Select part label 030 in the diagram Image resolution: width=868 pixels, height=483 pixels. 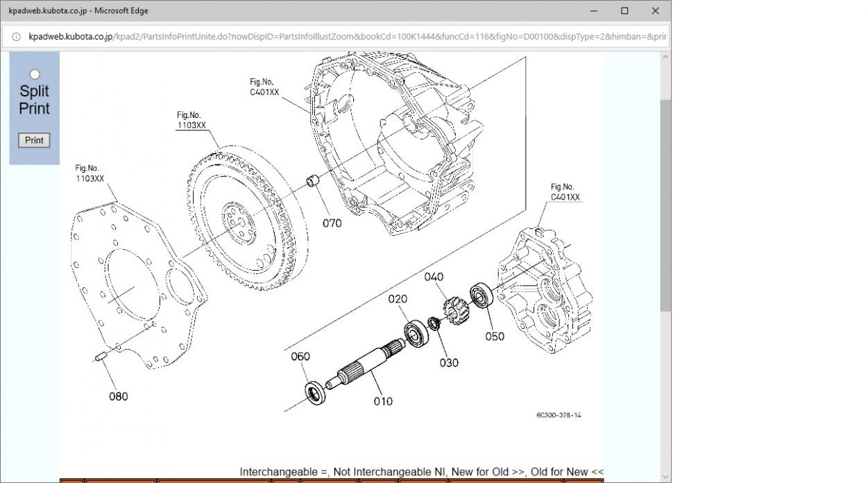[449, 363]
